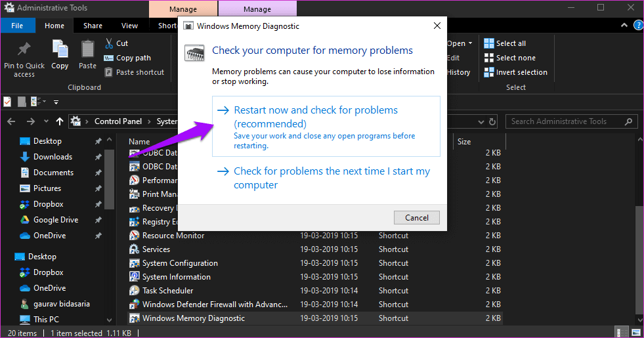Select the Task Scheduler shortcut
644x338 pixels.
167,291
